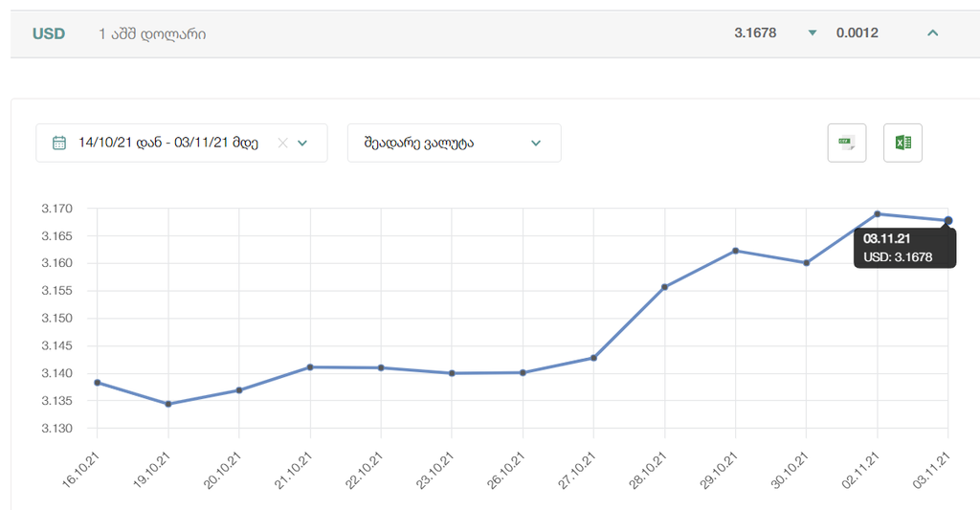Screen dimensions: 980x510
Task: Export chart data as CSV file
Action: 846,144
